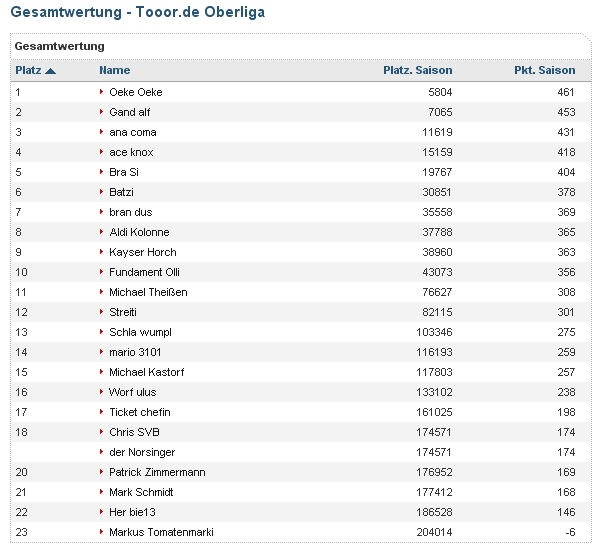Viewport: 596px width, 549px height.
Task: Sort table by the Name column
Action: (x=114, y=70)
